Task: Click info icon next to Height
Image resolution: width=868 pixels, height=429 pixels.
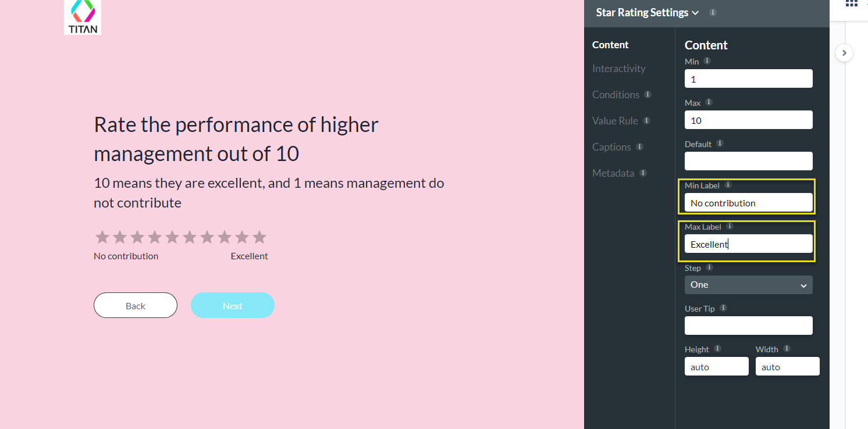Action: tap(717, 349)
